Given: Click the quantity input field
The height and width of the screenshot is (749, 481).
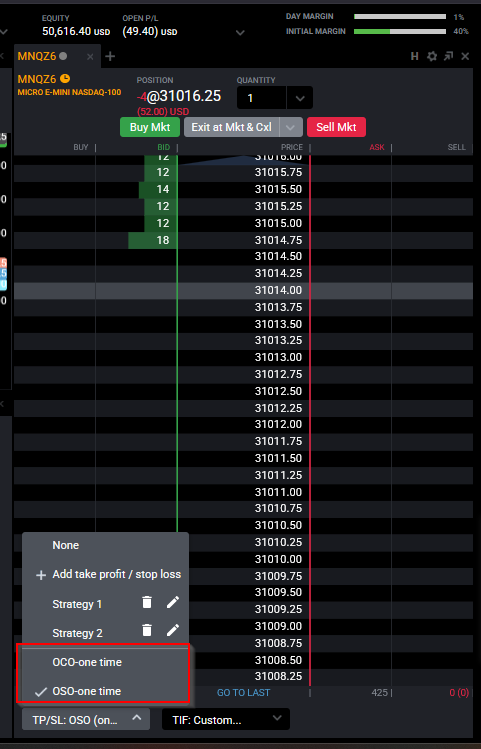Looking at the screenshot, I should click(x=262, y=98).
